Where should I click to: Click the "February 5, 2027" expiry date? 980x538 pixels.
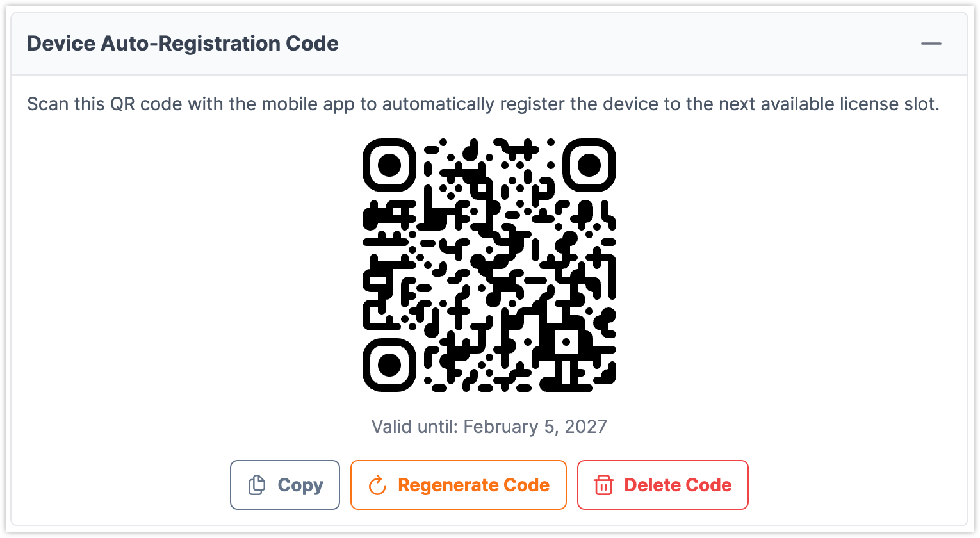pos(535,427)
